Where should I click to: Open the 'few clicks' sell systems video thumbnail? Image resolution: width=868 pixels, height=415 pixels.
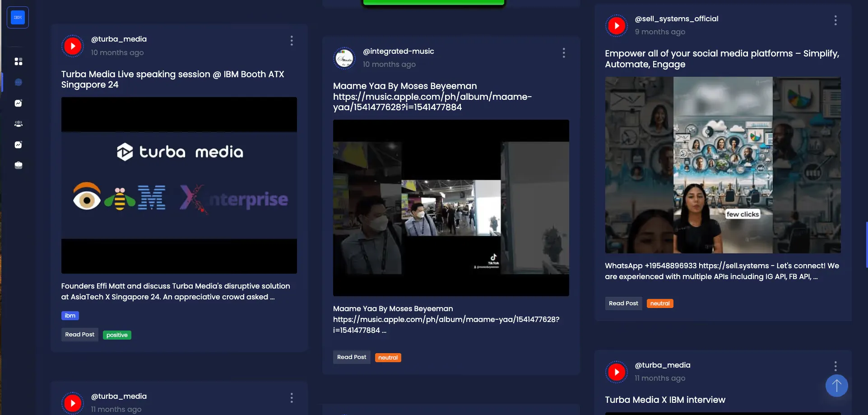coord(723,165)
